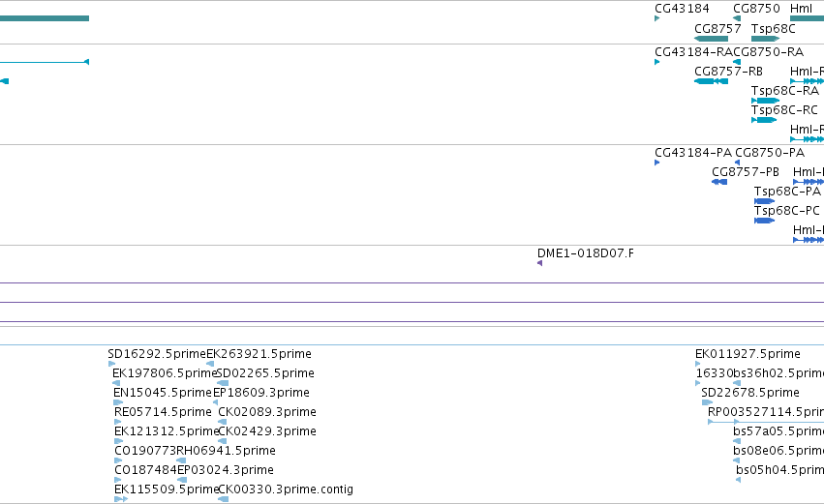This screenshot has width=824, height=504.
Task: Select the Tsp68C-RC transcript feature
Action: (x=764, y=120)
